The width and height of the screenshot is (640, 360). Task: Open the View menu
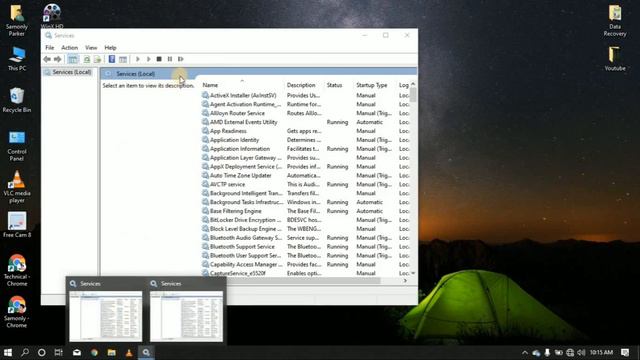[91, 48]
